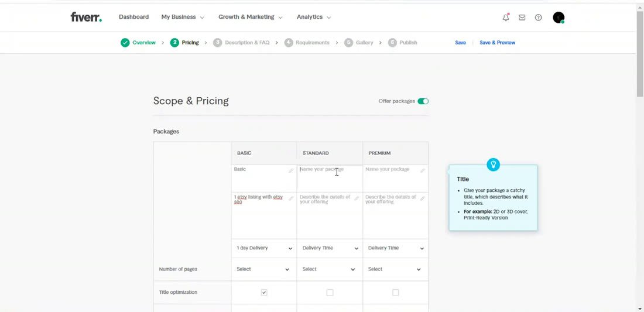The height and width of the screenshot is (312, 644).
Task: Open help question mark icon
Action: 539,17
